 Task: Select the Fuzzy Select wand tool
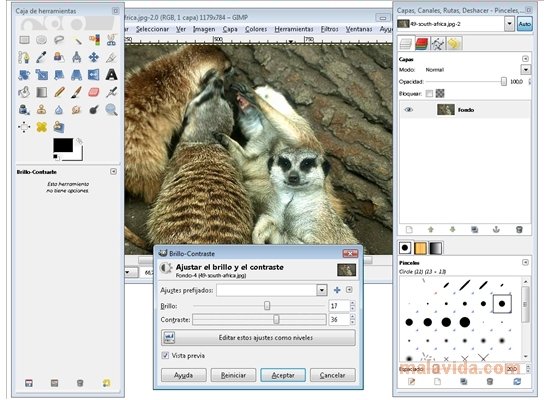(76, 40)
